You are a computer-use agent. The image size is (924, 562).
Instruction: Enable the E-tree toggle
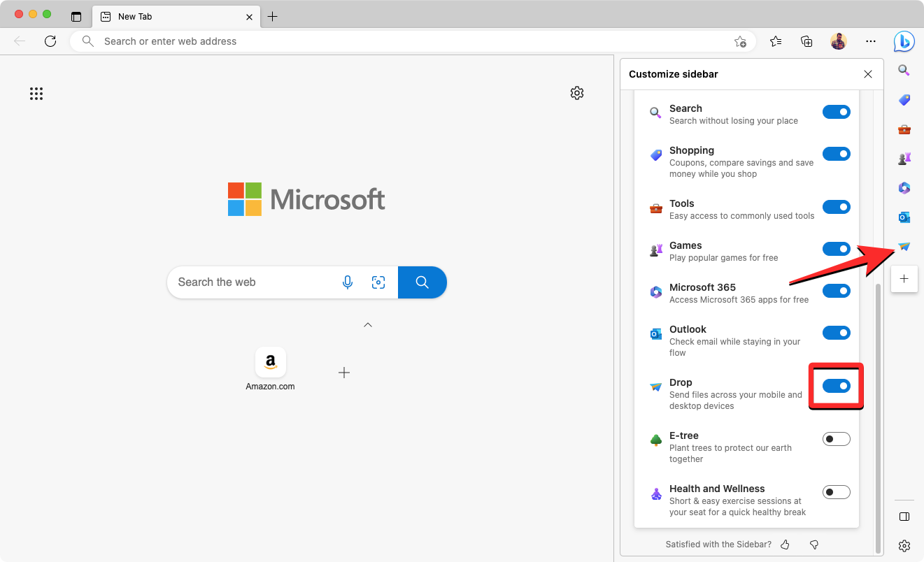pyautogui.click(x=836, y=439)
